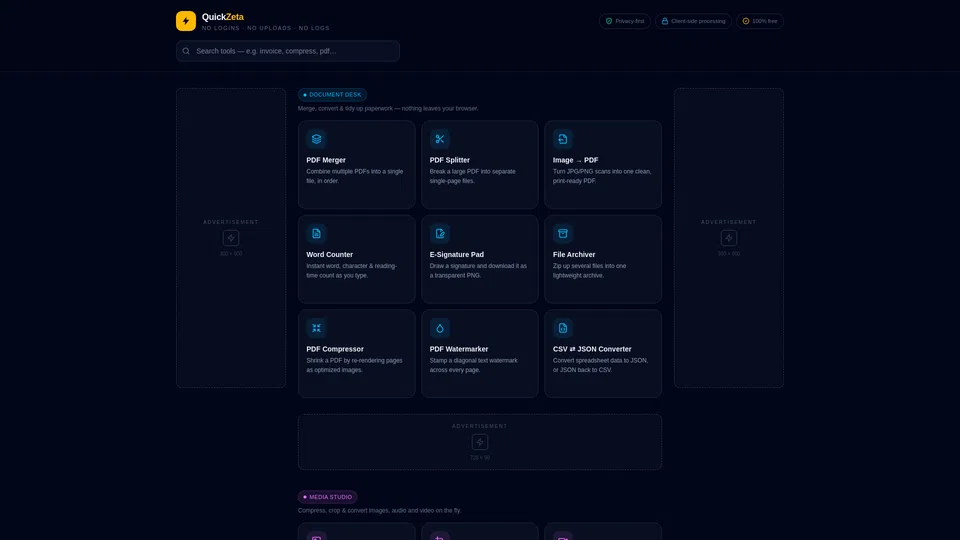The width and height of the screenshot is (960, 540).
Task: Click the left sidebar ADVERTISEMENT label
Action: point(231,222)
